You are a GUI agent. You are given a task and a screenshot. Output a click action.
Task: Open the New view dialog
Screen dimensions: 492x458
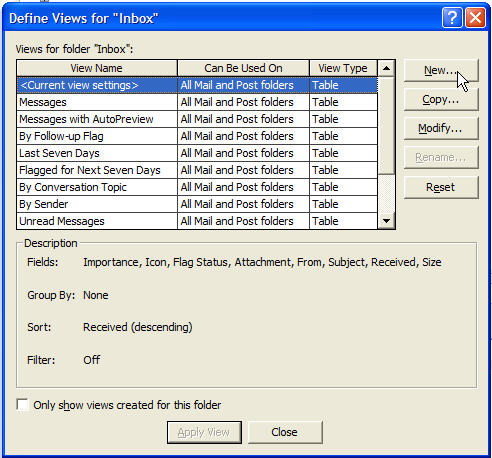point(441,70)
